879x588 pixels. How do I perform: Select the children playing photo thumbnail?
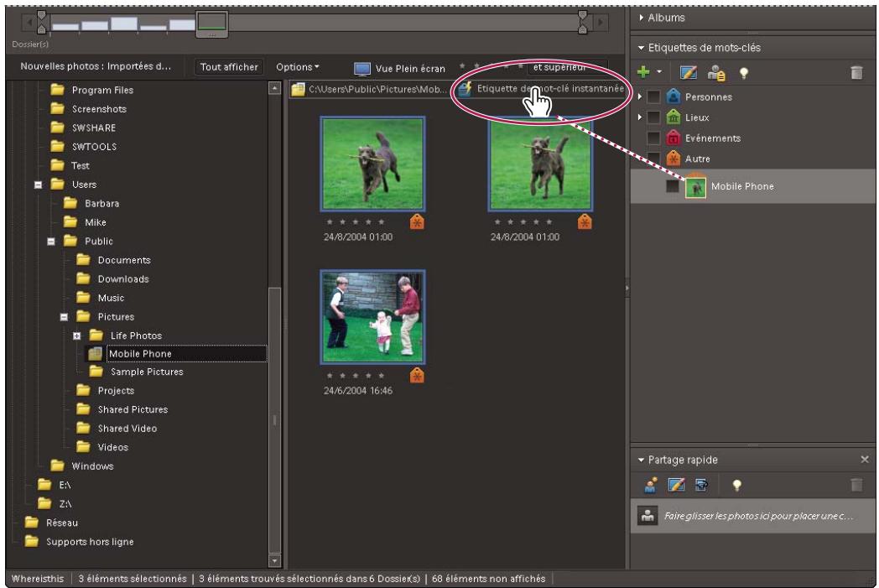click(372, 317)
